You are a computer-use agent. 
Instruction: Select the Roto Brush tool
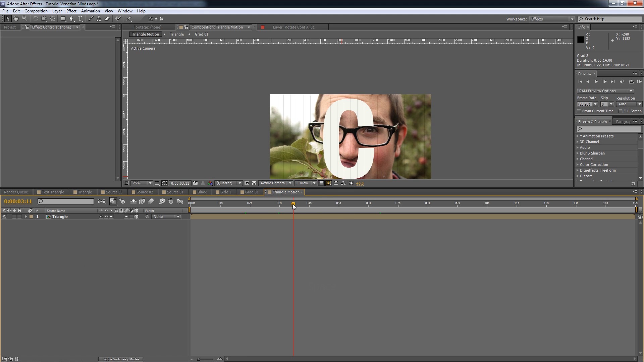pos(118,19)
